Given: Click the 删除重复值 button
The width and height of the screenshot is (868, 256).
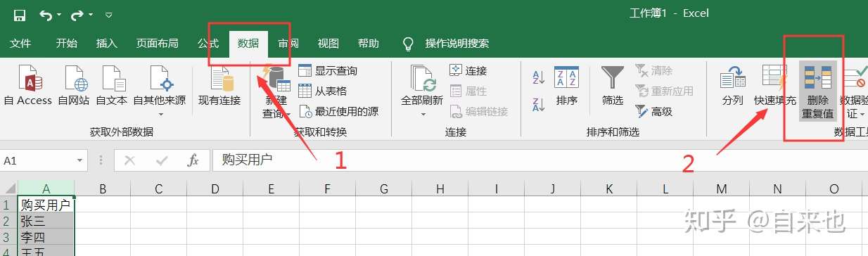Looking at the screenshot, I should 818,91.
